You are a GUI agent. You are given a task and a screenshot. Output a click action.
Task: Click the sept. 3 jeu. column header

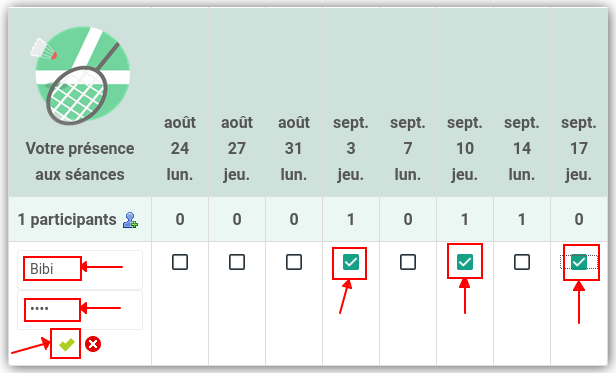tap(351, 149)
